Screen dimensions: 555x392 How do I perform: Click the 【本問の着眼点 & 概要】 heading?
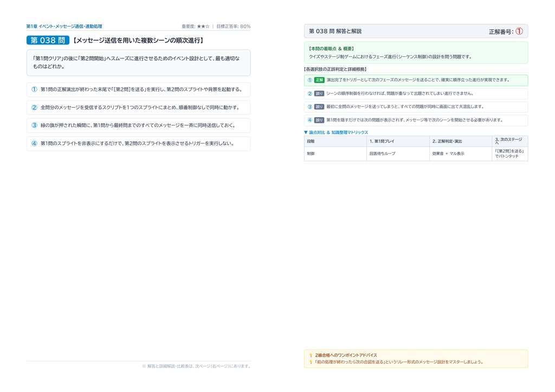pyautogui.click(x=331, y=49)
